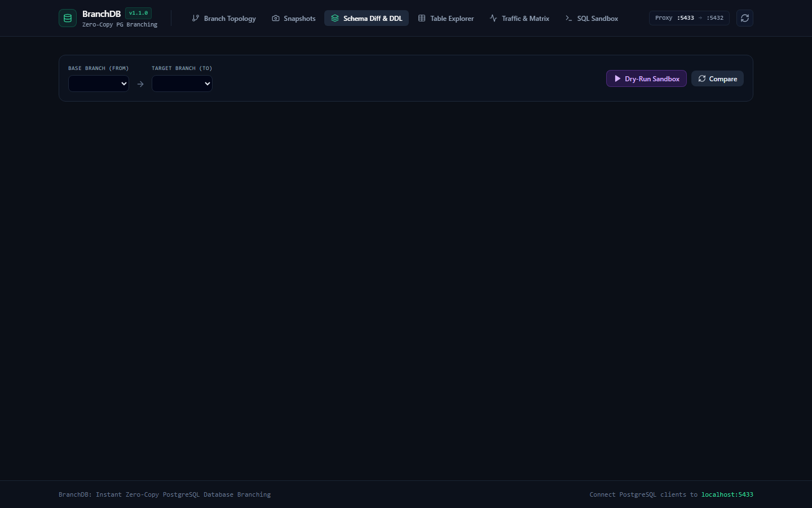Open the Table Explorer tab
812x508 pixels.
[x=446, y=18]
